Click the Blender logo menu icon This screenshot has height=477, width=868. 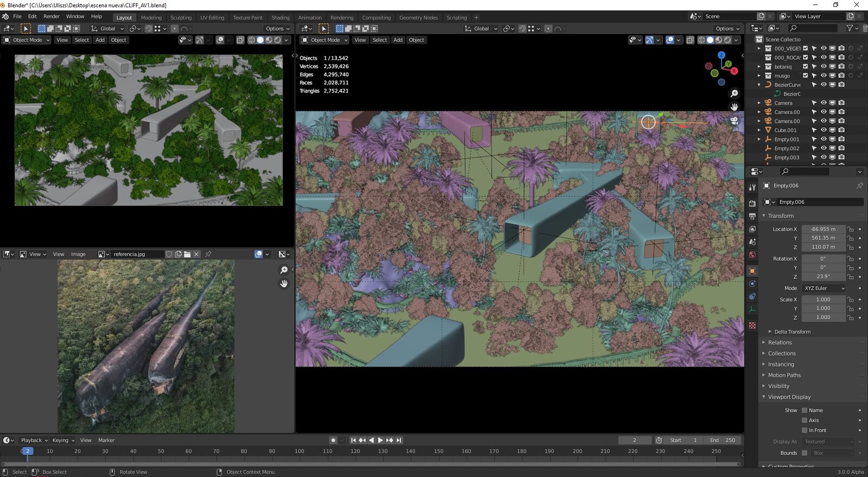click(5, 17)
